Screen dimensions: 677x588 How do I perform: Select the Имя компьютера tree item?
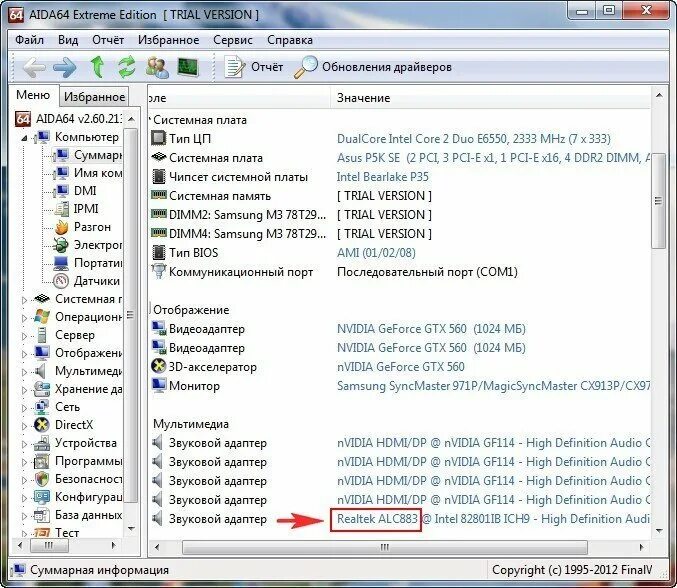(x=89, y=173)
